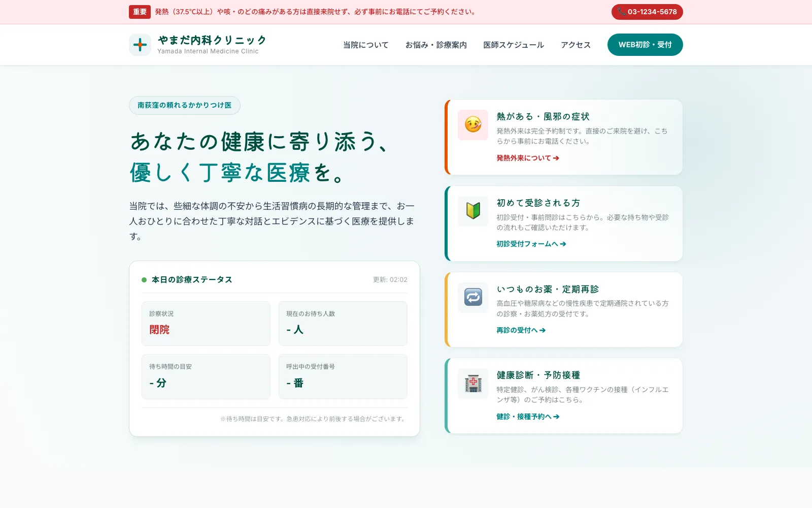Click the ※待ち時間は目安です footnote

(314, 419)
